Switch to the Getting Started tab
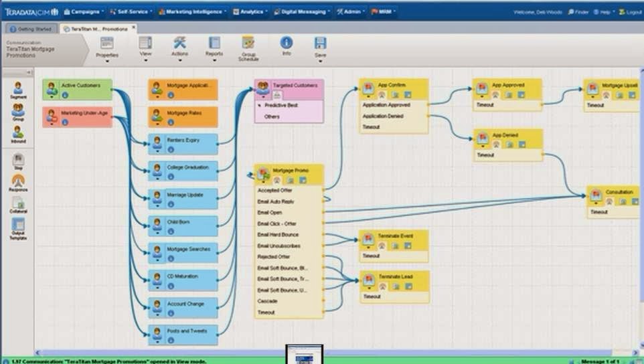The height and width of the screenshot is (364, 644). tap(30, 29)
